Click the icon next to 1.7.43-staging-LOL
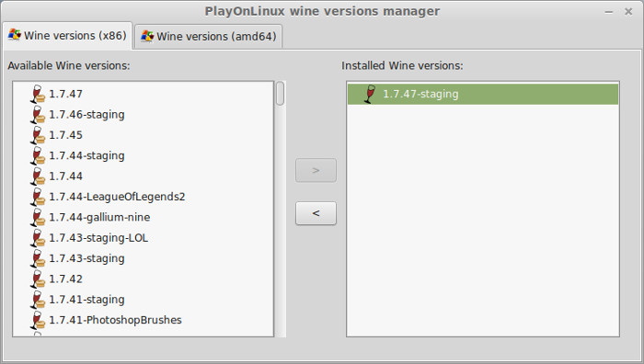The height and width of the screenshot is (364, 644). click(38, 237)
